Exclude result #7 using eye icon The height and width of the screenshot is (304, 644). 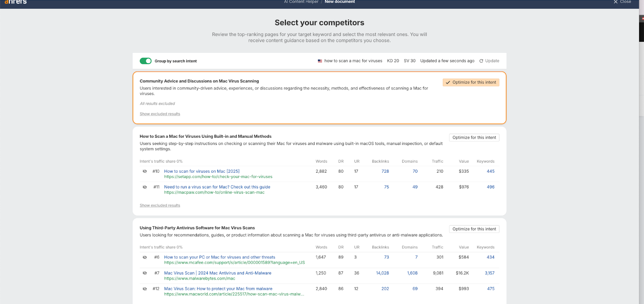coord(145,273)
